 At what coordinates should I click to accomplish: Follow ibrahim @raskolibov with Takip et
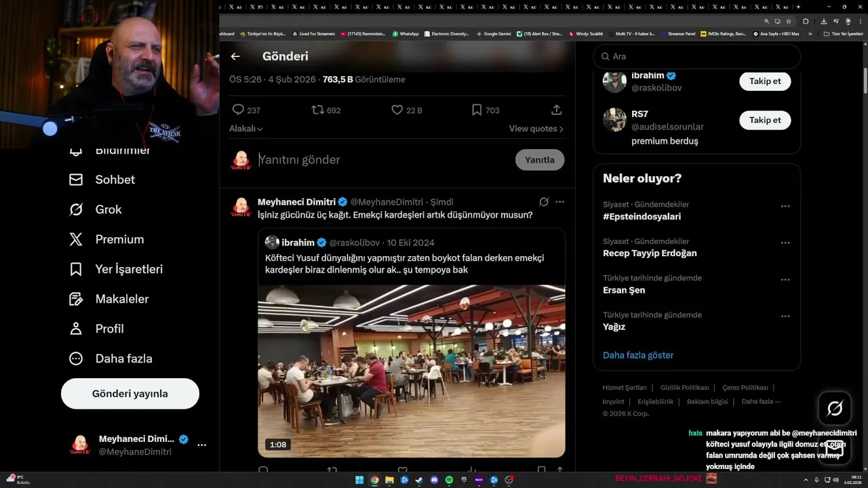[765, 81]
